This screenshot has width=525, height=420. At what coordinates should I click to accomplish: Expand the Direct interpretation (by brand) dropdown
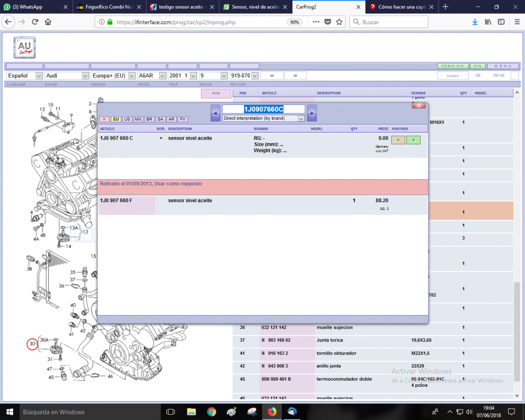(x=264, y=118)
